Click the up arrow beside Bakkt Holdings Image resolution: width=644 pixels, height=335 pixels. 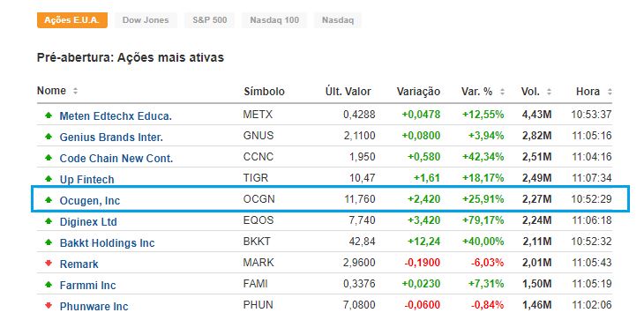pyautogui.click(x=49, y=242)
